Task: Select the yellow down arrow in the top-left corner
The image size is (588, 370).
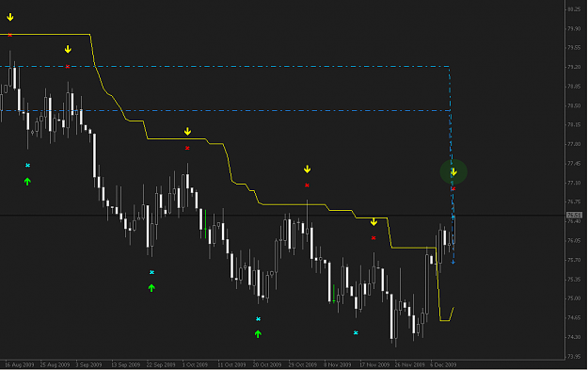Action: (x=10, y=17)
